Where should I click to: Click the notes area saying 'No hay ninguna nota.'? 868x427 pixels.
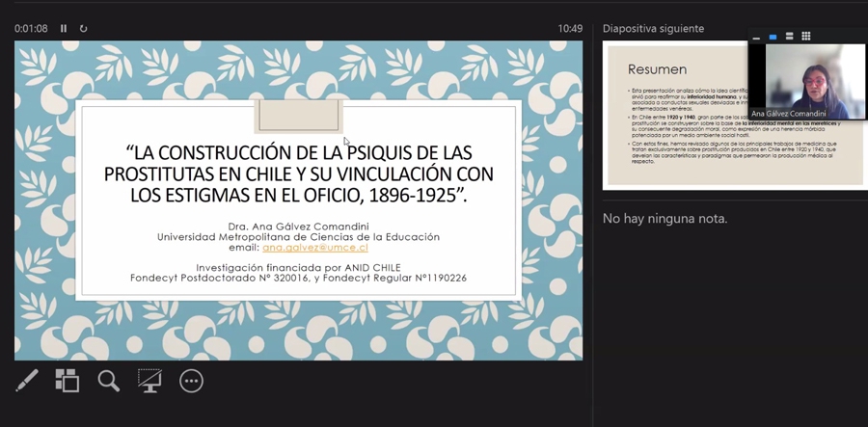point(665,219)
